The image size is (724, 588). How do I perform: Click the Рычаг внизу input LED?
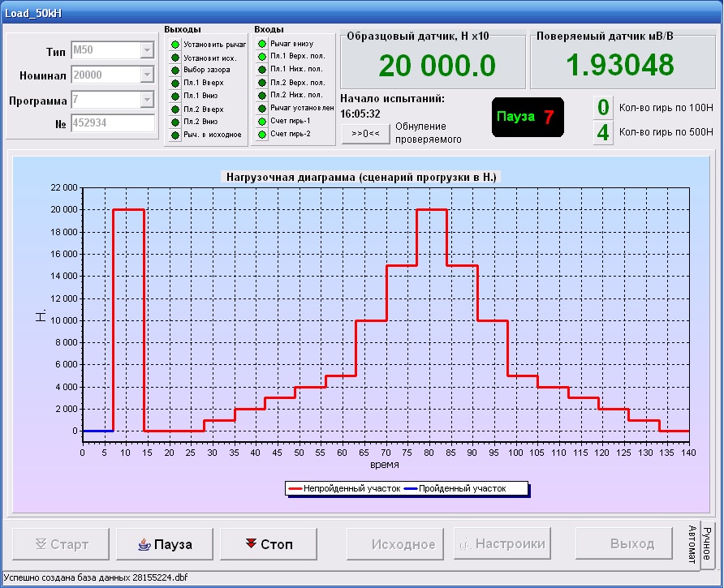pyautogui.click(x=261, y=44)
